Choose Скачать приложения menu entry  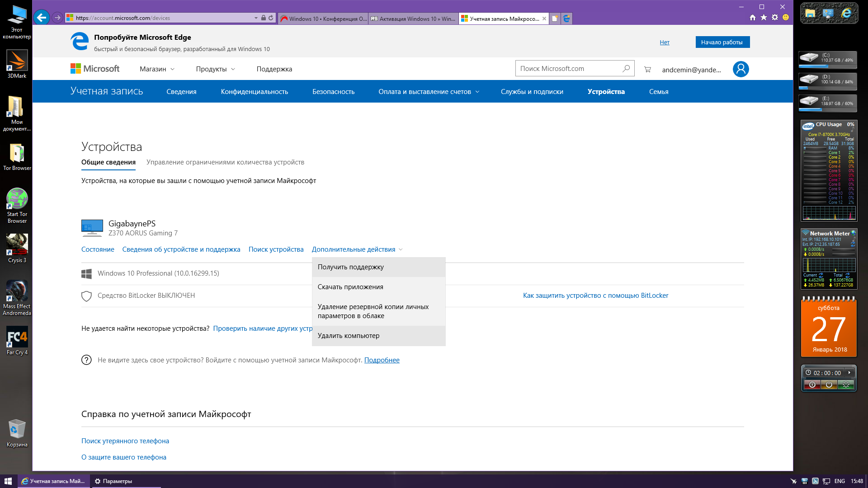[350, 287]
